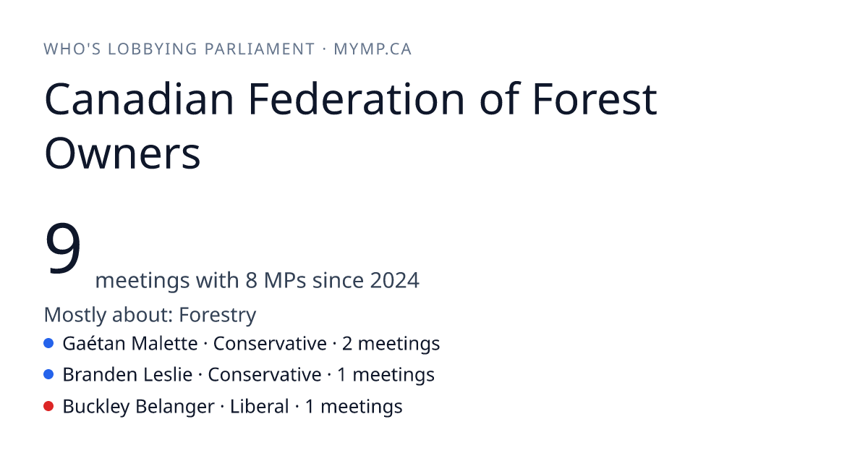Click the 'Conservative' label next to Branden Leslie
The image size is (868, 456).
(x=265, y=374)
